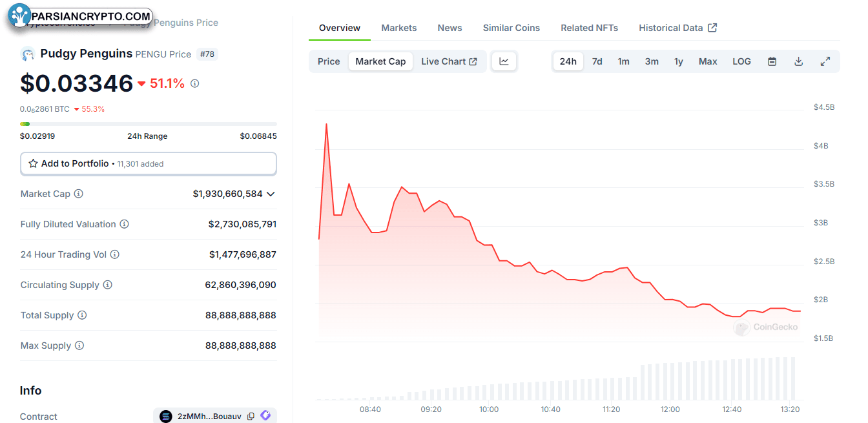This screenshot has width=868, height=423.
Task: Click the info icon beside 51.1% change
Action: pyautogui.click(x=195, y=83)
